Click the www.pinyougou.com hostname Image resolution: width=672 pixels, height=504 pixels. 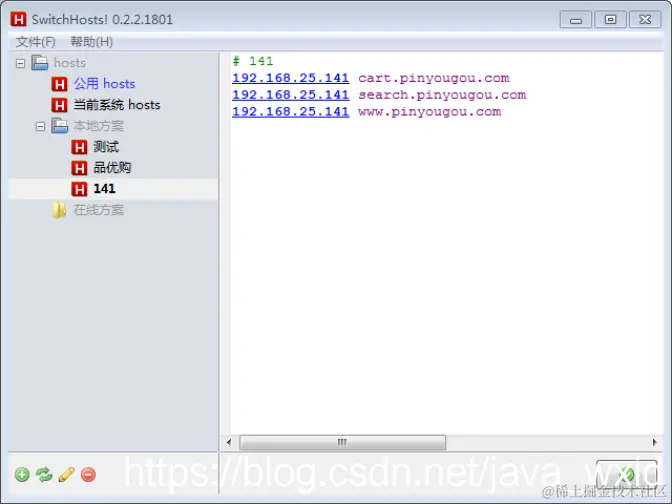[429, 111]
